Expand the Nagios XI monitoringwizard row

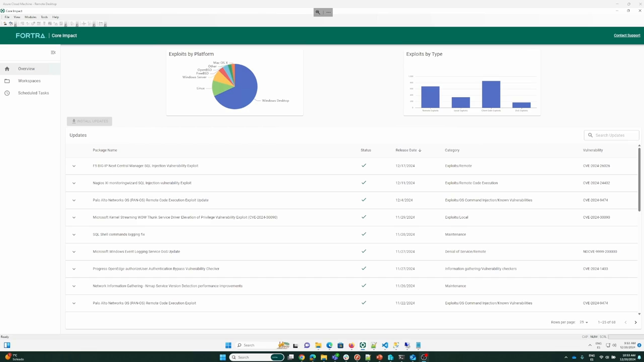pos(74,183)
